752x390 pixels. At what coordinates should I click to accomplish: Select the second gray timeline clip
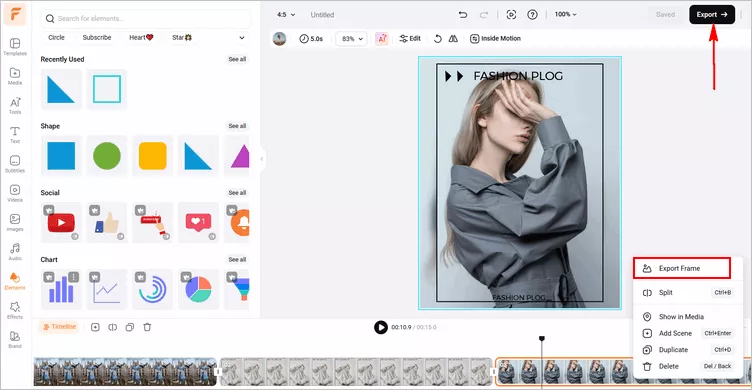pos(356,371)
